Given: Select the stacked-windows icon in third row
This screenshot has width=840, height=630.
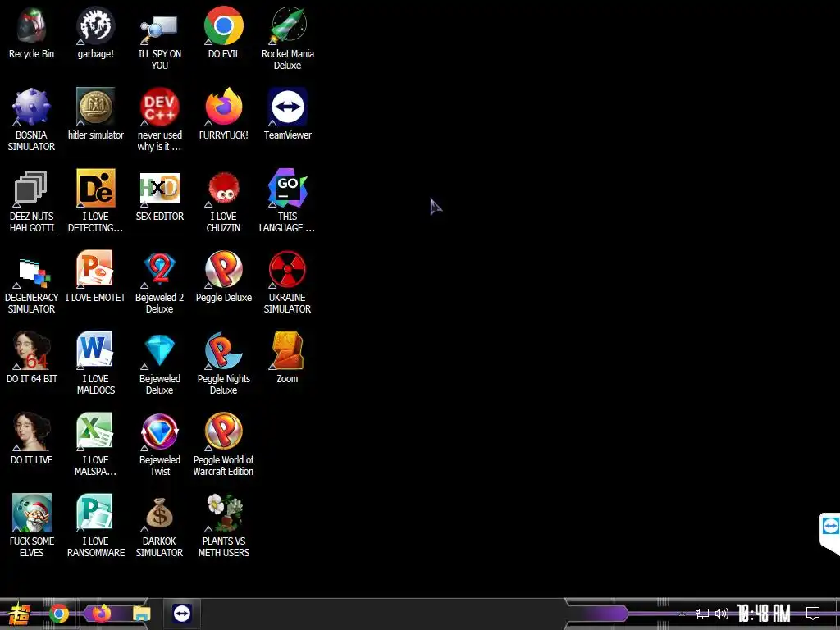Looking at the screenshot, I should [x=31, y=189].
